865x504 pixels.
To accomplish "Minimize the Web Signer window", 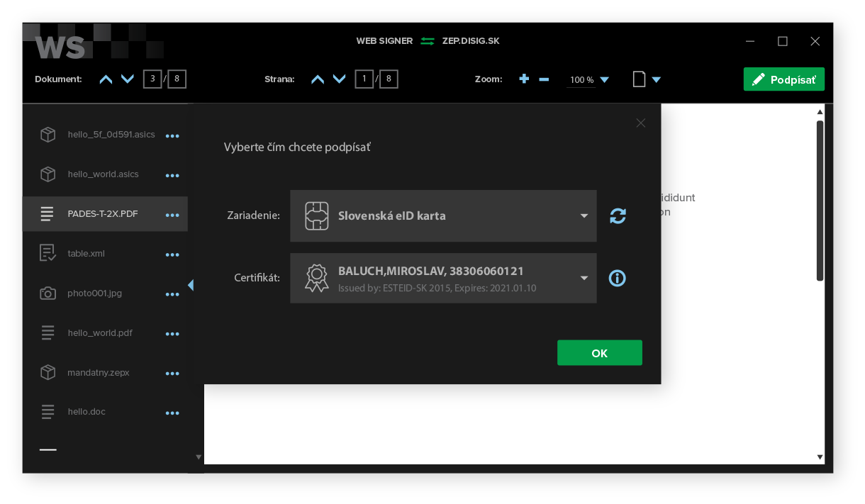I will (x=750, y=41).
